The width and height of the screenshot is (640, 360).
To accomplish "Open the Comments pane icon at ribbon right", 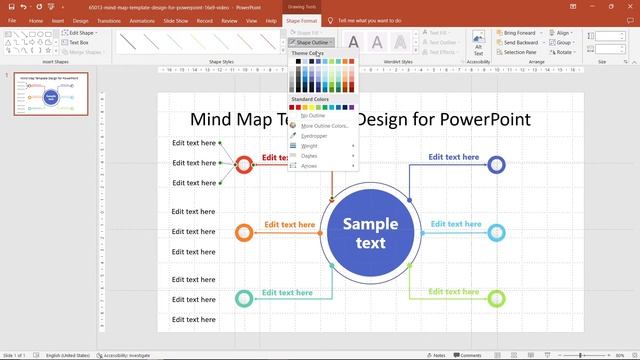I will tap(630, 20).
